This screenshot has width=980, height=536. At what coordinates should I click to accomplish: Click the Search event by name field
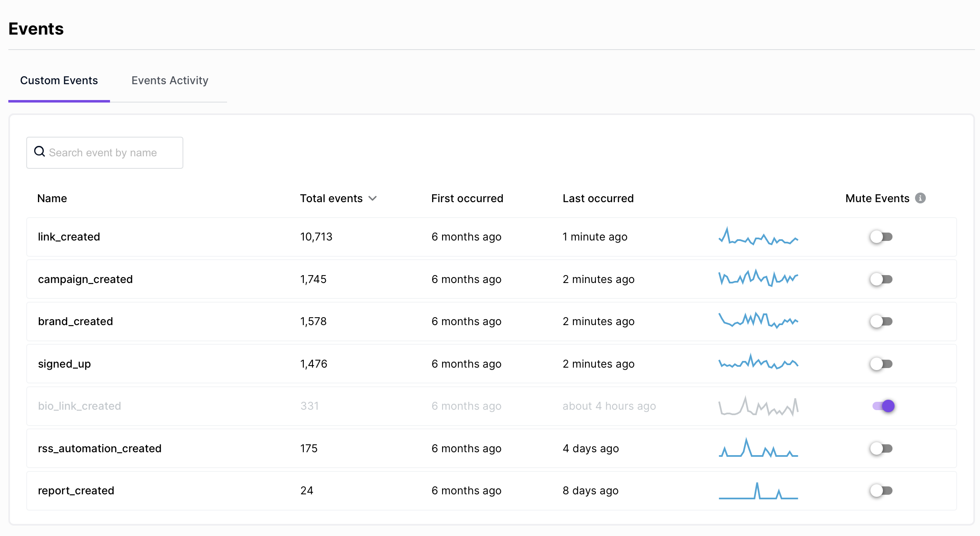[105, 153]
